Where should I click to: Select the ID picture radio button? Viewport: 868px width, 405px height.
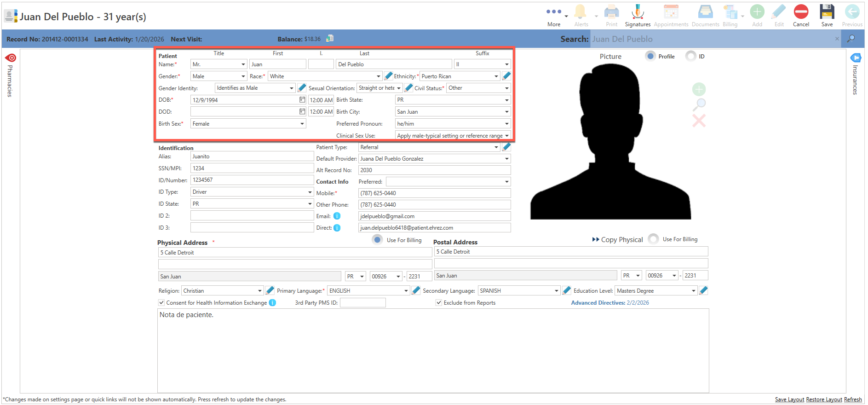[690, 56]
